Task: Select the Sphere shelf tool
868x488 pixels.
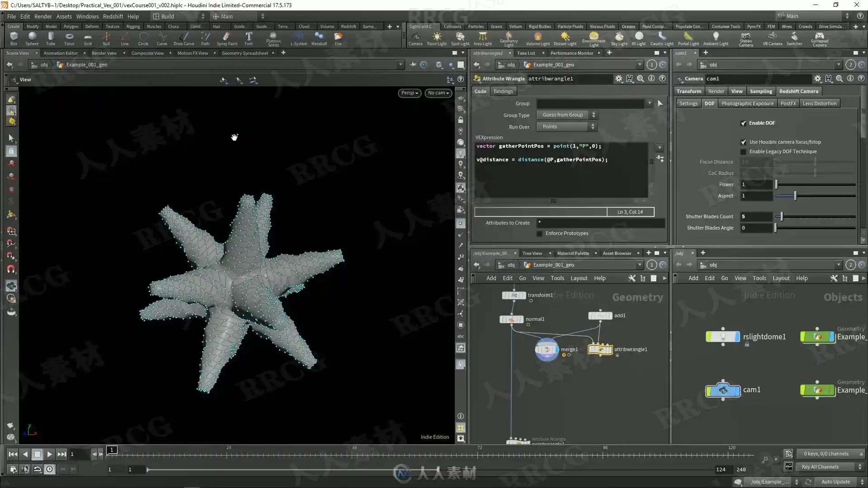Action: click(32, 39)
